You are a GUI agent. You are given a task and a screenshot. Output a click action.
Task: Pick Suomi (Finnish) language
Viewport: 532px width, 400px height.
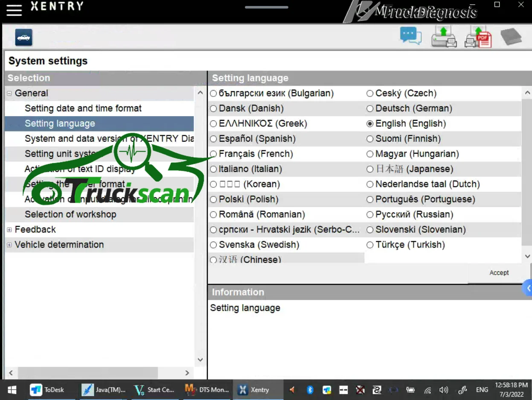[370, 139]
